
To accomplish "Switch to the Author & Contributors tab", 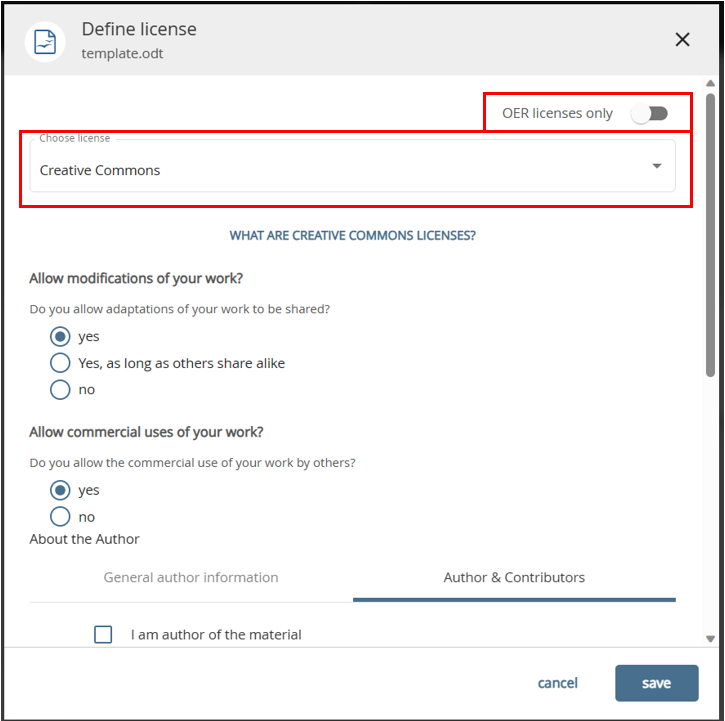I will coord(514,577).
